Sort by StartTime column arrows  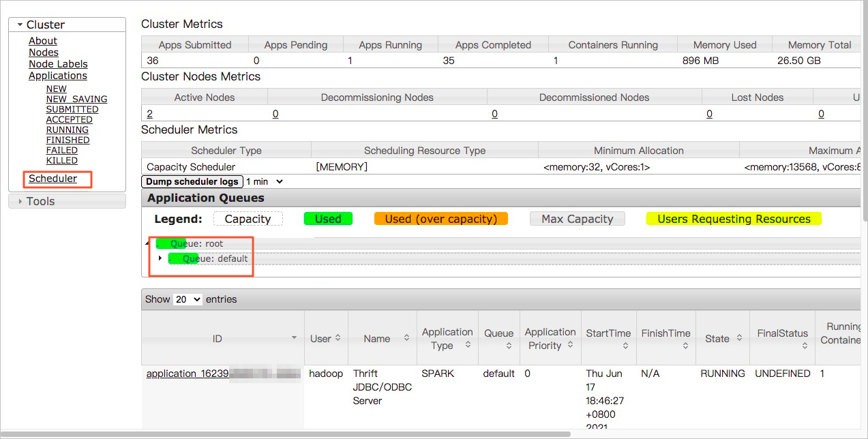click(625, 346)
